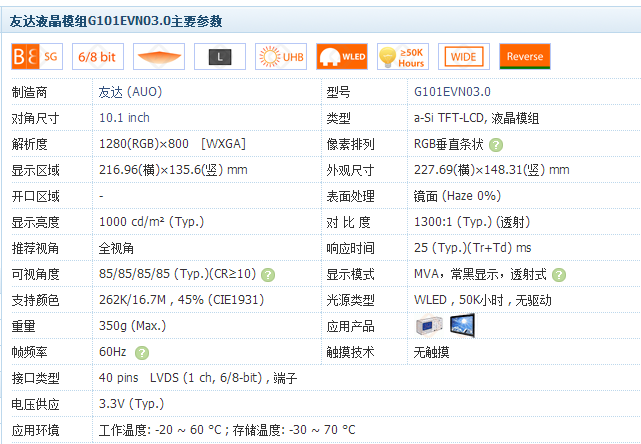Click the B 5G badge icon
Screen dimensions: 641x444
(x=36, y=57)
